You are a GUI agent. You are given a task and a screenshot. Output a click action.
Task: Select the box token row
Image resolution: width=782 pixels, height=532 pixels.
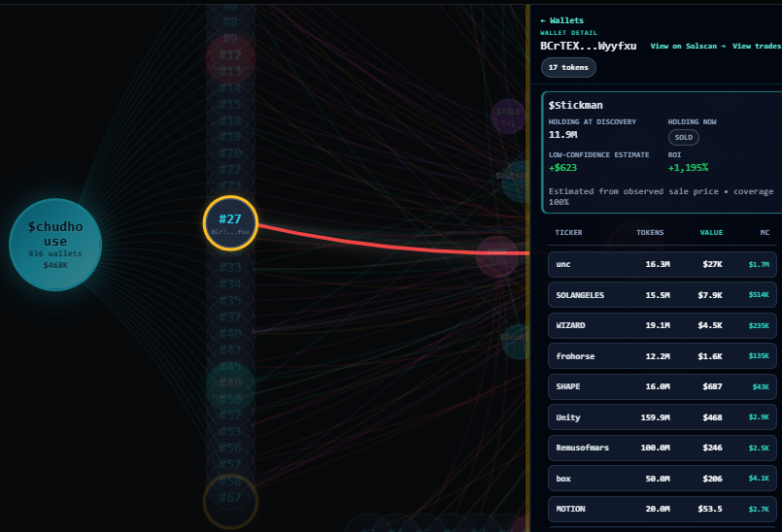(x=663, y=479)
